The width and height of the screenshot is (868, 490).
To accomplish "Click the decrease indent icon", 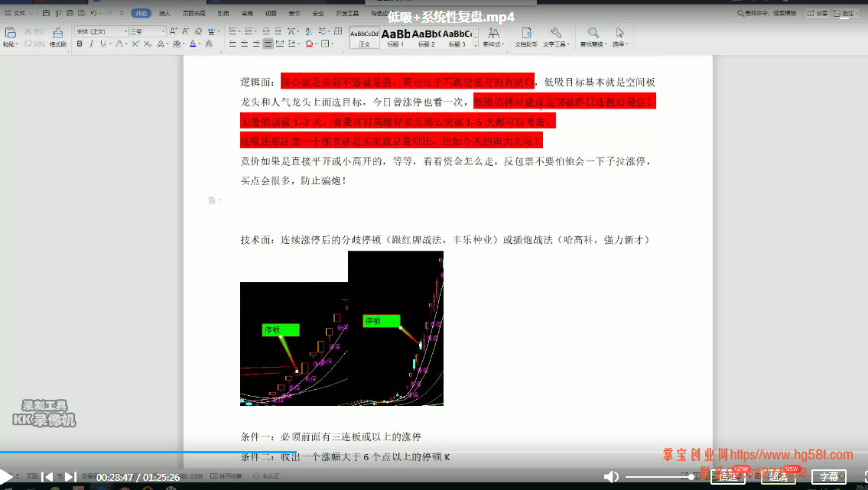I will tap(266, 31).
